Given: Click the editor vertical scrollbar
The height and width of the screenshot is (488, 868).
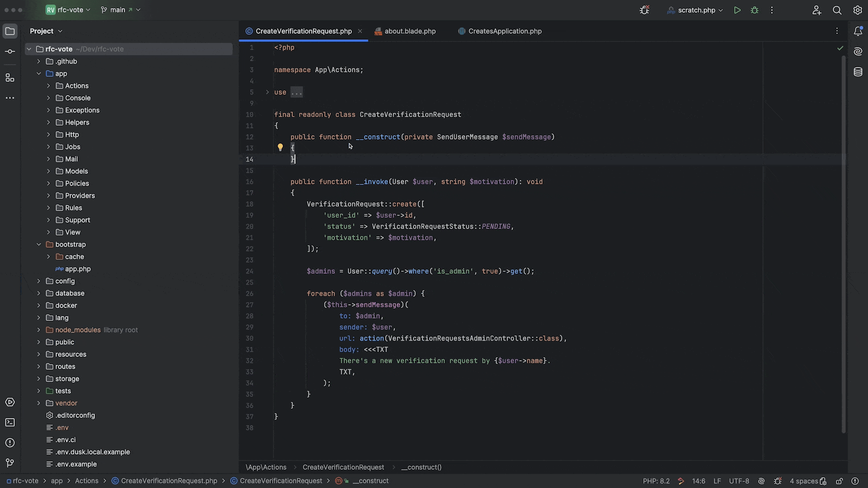Looking at the screenshot, I should [x=844, y=244].
